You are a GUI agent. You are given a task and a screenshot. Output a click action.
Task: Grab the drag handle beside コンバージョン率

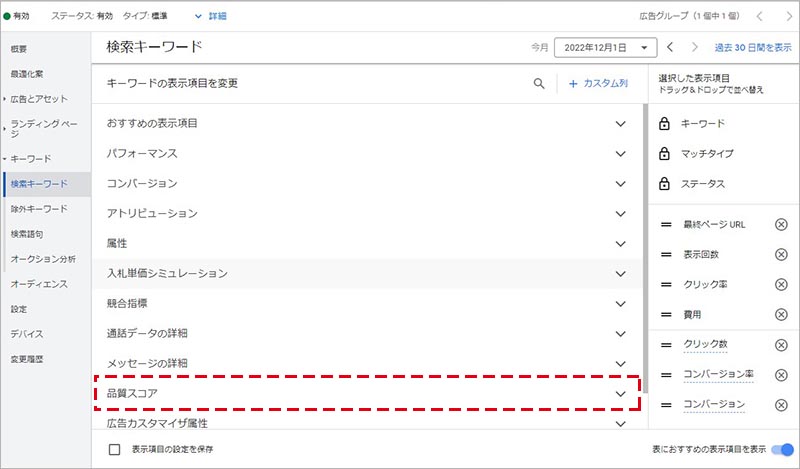tap(666, 374)
